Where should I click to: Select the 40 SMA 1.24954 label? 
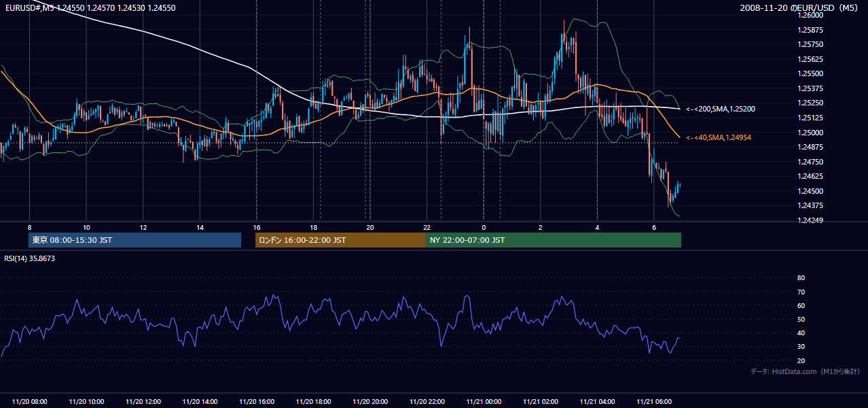(719, 137)
